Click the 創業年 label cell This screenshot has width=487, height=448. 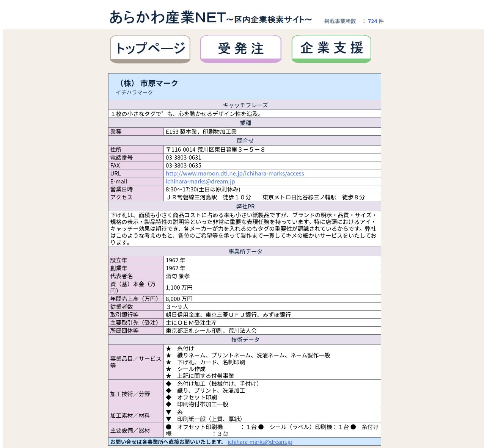(136, 268)
